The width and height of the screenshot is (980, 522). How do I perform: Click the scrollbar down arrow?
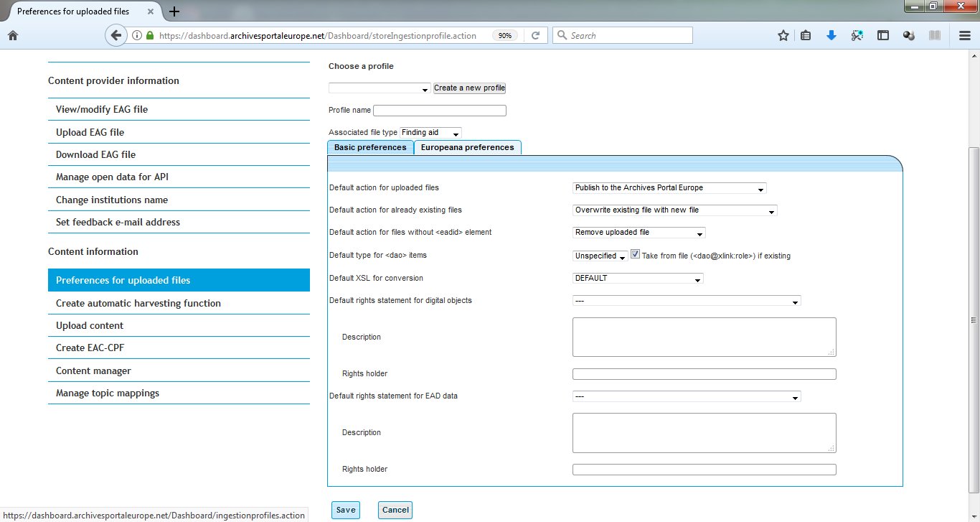974,516
